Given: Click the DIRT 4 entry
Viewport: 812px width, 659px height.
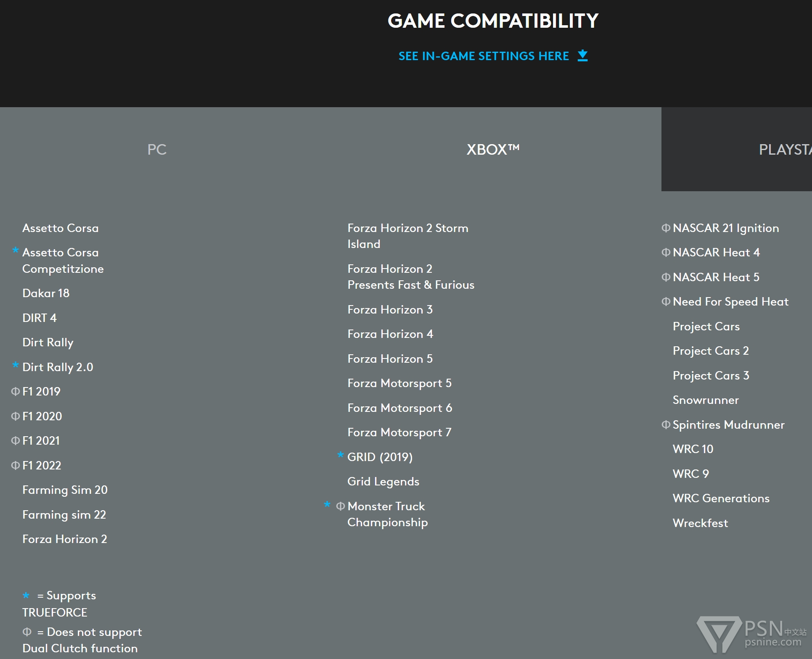Looking at the screenshot, I should click(x=40, y=318).
